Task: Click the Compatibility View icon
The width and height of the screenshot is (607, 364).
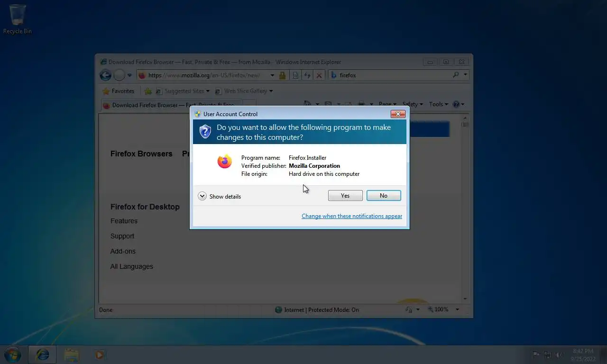Action: (x=295, y=75)
